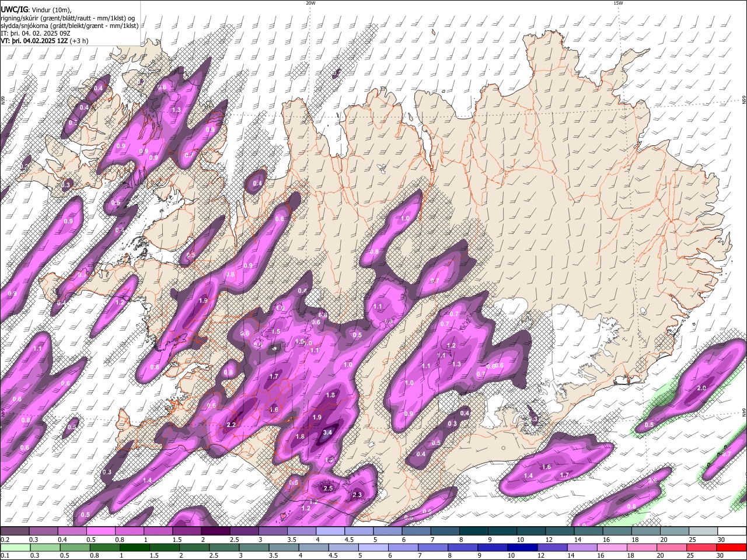Click the 2.5 precipitation value on the map
This screenshot has height=560, width=747.
[x=328, y=488]
